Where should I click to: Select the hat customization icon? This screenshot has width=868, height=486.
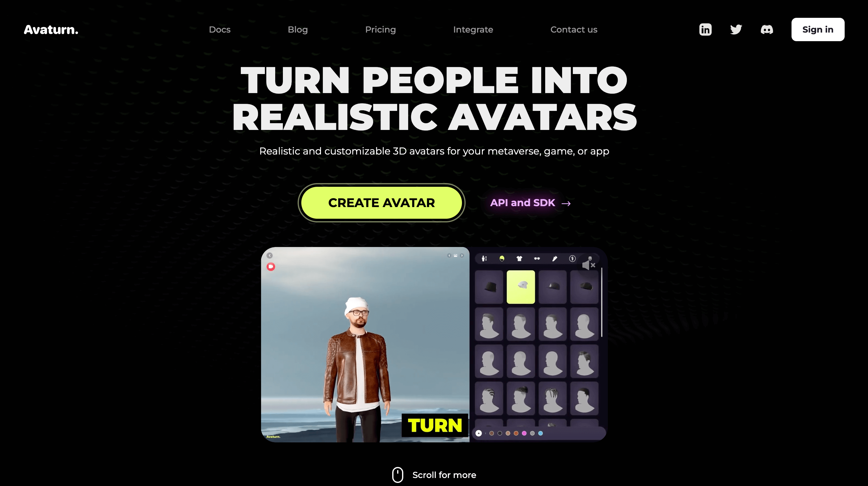[x=502, y=258]
